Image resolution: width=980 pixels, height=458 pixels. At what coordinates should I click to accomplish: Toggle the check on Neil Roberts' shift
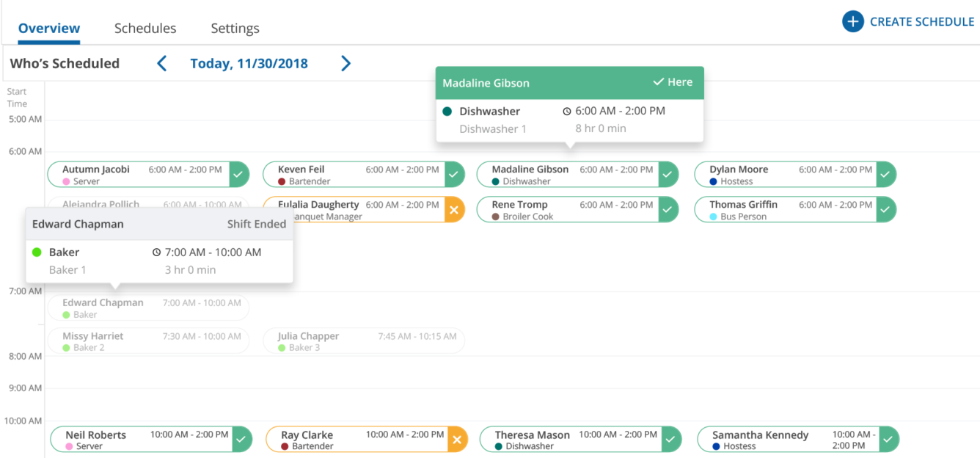tap(241, 440)
